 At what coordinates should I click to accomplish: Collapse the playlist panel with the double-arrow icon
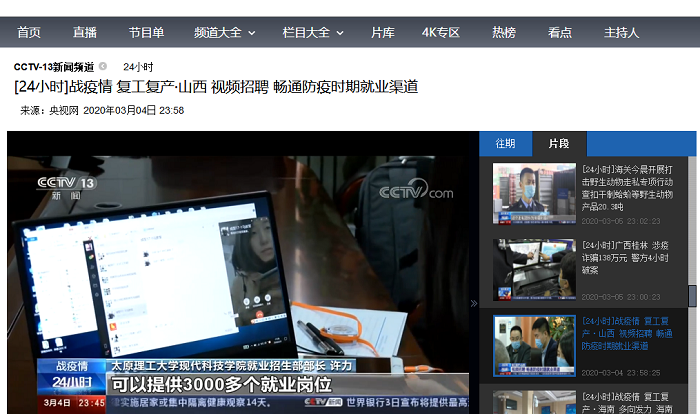coord(474,303)
